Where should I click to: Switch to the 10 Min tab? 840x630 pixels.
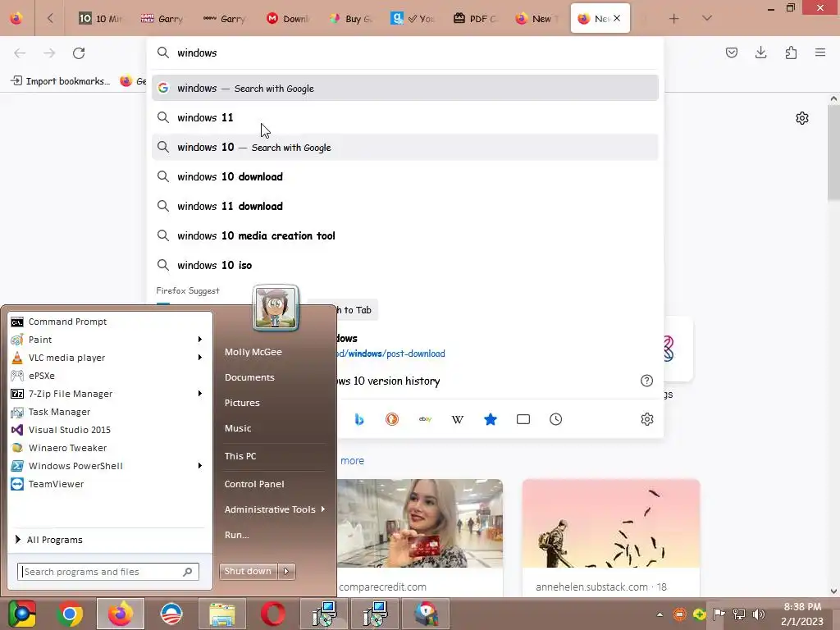(99, 19)
